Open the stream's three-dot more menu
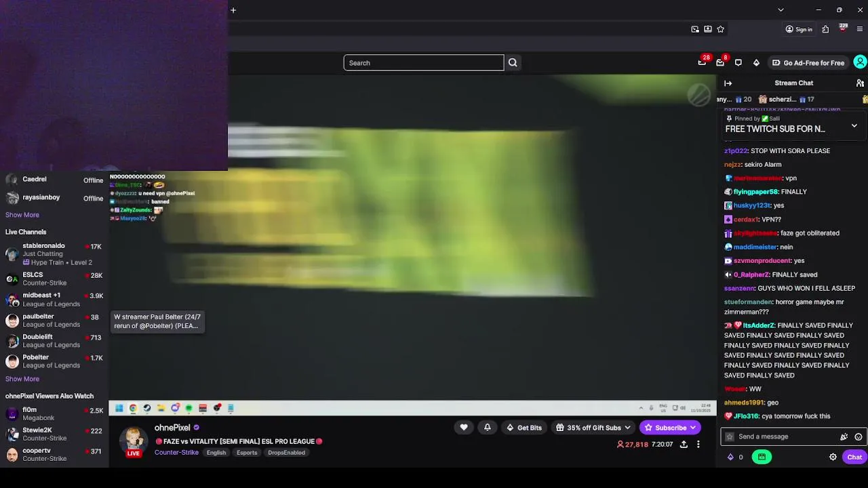This screenshot has width=868, height=488. (698, 445)
